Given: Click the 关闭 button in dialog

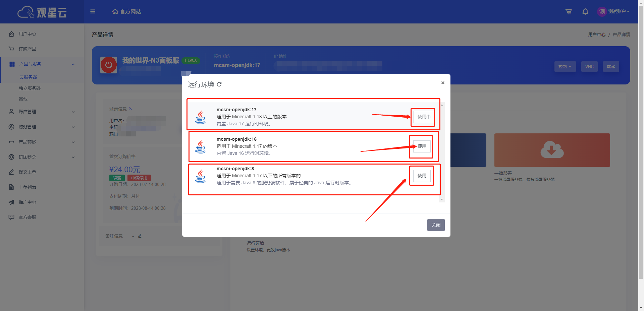Looking at the screenshot, I should click(436, 225).
